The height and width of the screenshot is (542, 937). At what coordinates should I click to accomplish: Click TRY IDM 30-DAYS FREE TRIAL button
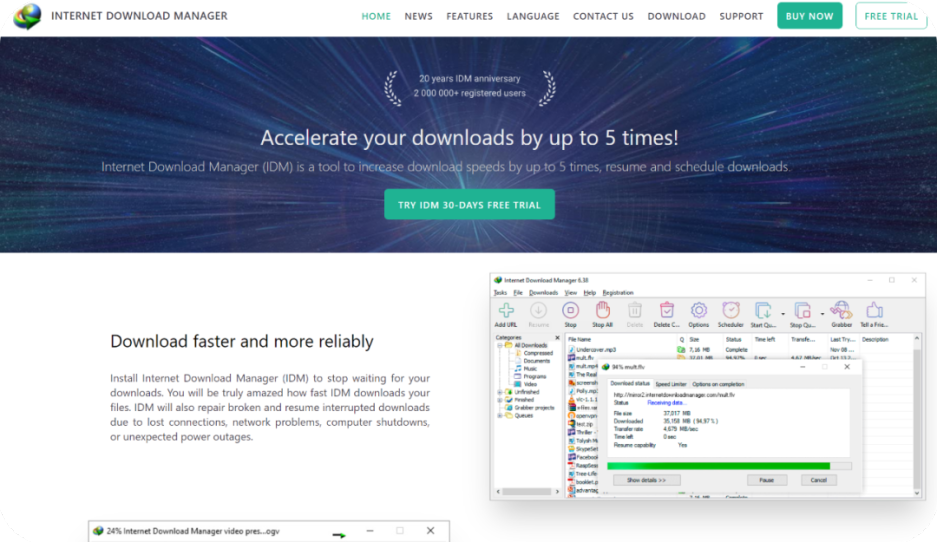point(469,204)
